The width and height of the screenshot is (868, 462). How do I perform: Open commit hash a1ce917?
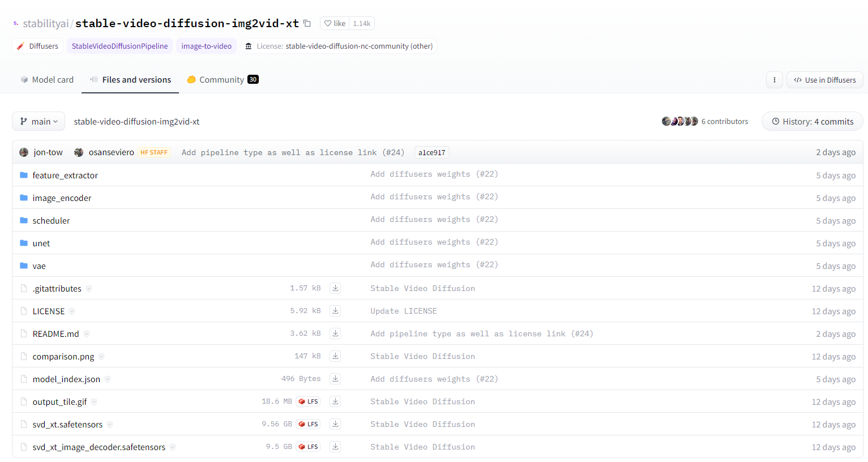pyautogui.click(x=431, y=152)
